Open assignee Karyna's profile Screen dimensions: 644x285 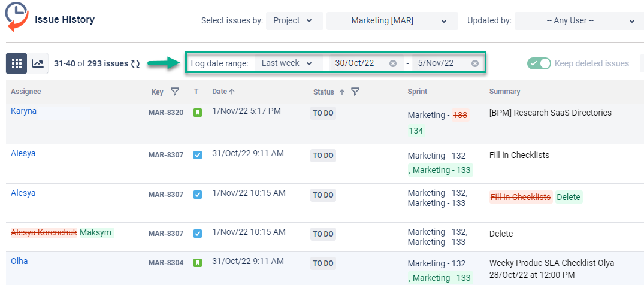point(23,111)
